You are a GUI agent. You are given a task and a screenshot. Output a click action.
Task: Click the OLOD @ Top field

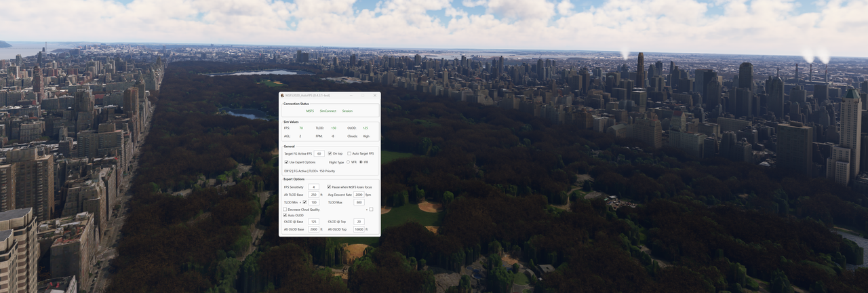[x=359, y=222]
